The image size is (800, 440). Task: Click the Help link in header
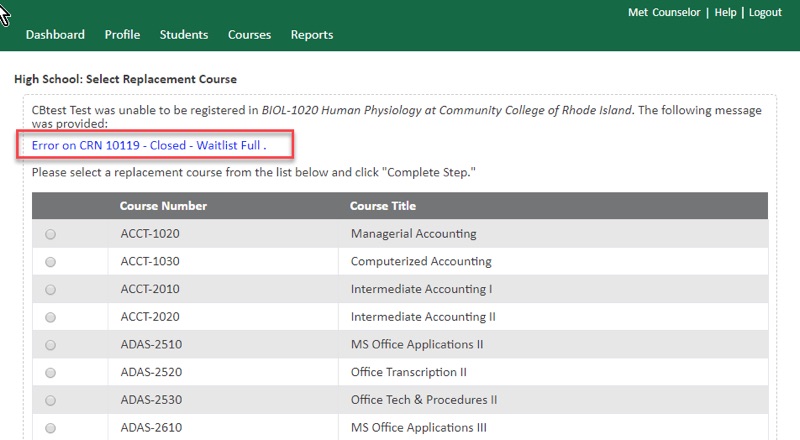click(x=725, y=13)
